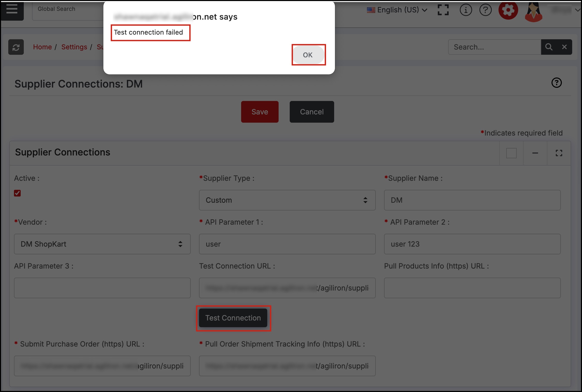The width and height of the screenshot is (582, 392).
Task: Open the English (US) language selector
Action: click(x=397, y=10)
